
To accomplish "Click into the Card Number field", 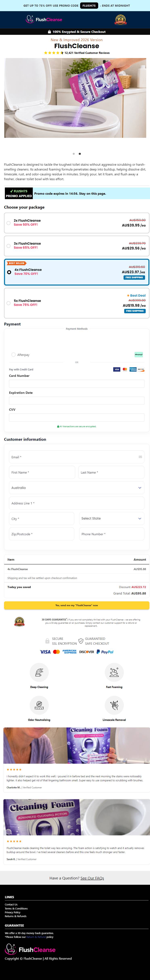I will [77, 383].
